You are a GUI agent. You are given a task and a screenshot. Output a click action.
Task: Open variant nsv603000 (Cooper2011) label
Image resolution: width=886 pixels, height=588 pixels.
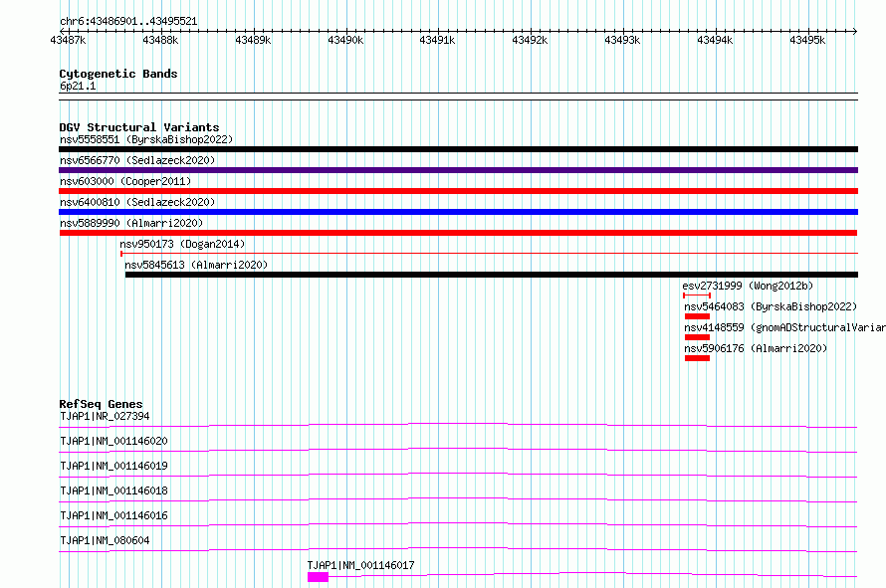pos(125,181)
